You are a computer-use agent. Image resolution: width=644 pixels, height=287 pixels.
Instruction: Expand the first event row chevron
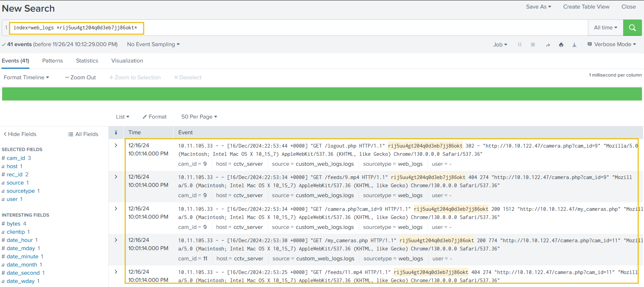[116, 146]
